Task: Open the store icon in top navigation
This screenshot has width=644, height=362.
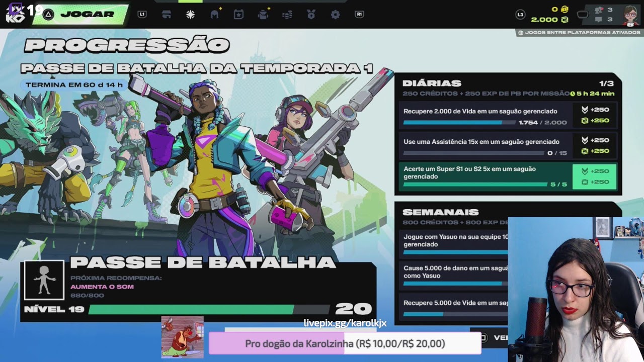Action: tap(167, 15)
